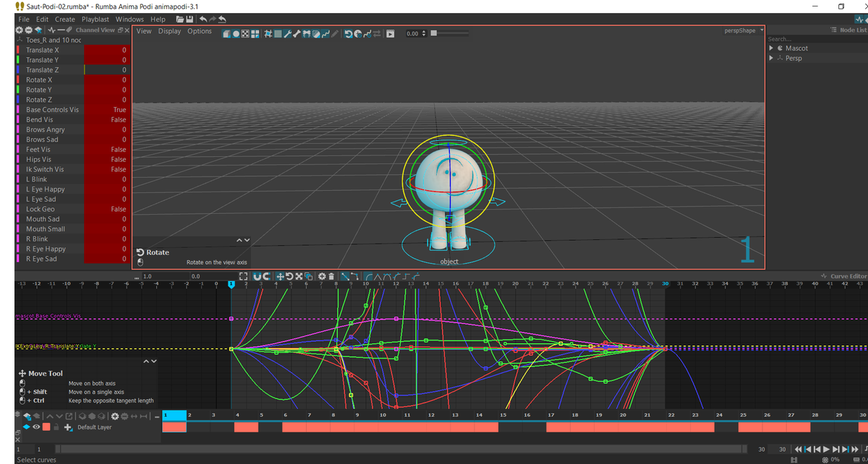Jump to the first frame
This screenshot has height=464, width=868.
click(x=798, y=450)
